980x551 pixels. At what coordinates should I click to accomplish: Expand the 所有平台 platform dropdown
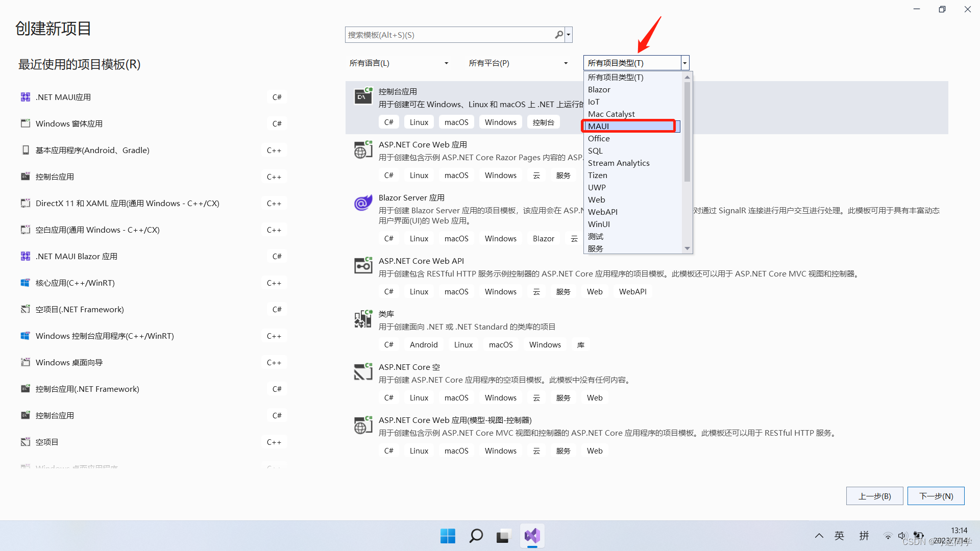(x=566, y=63)
